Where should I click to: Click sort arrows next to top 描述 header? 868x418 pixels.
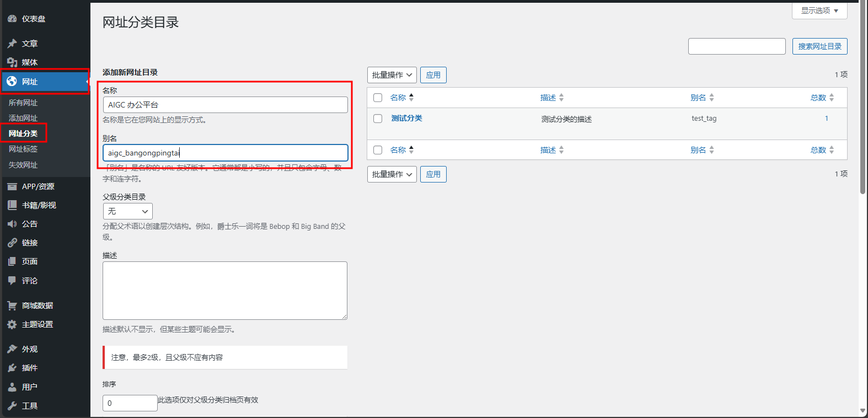(x=561, y=98)
